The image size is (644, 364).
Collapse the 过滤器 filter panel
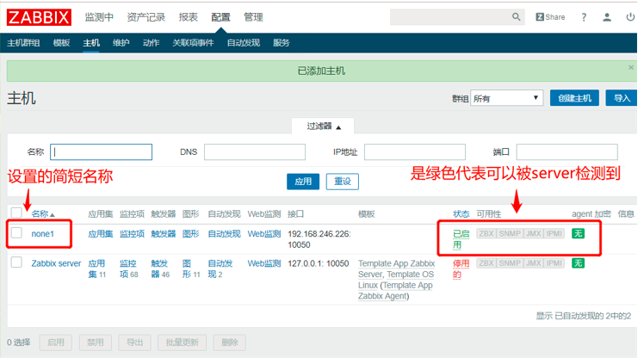pyautogui.click(x=323, y=126)
